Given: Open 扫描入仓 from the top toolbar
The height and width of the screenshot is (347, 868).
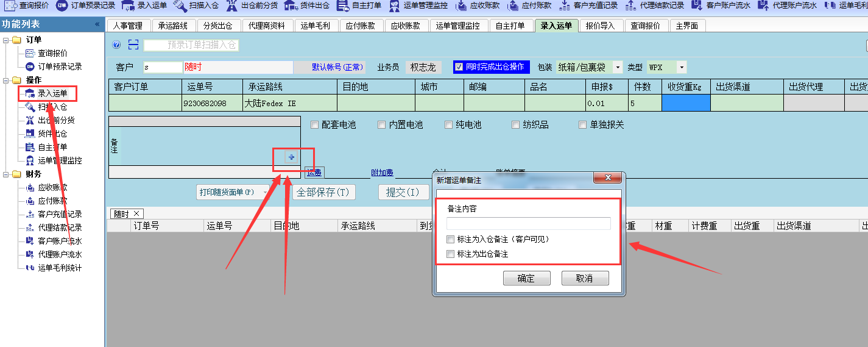Looking at the screenshot, I should [180, 5].
